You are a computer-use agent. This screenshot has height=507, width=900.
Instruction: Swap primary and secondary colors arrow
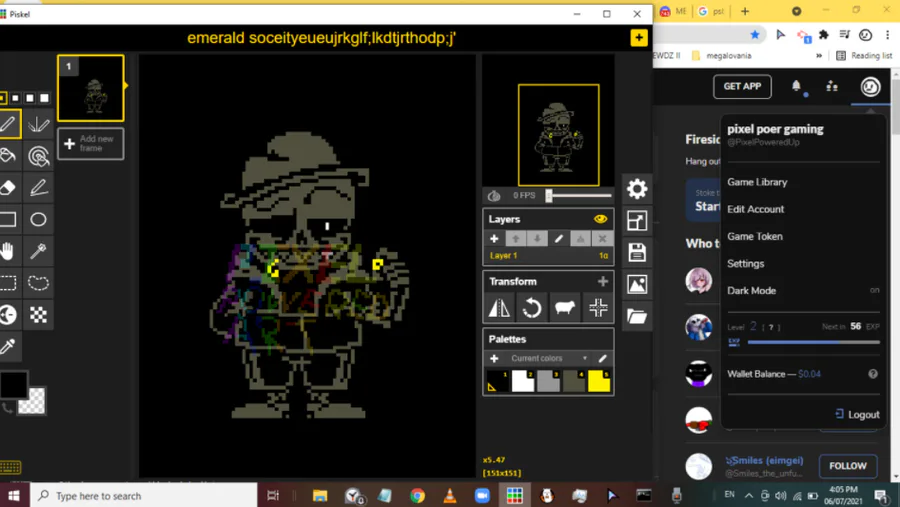[7, 408]
